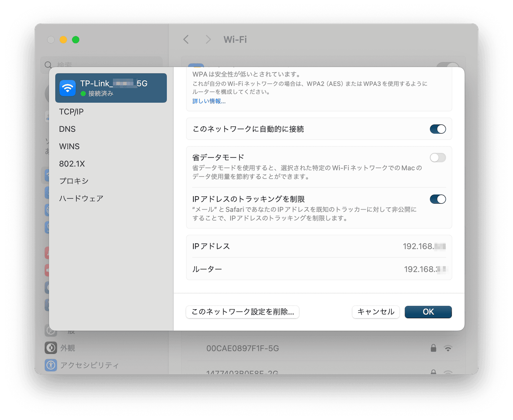This screenshot has height=420, width=513.
Task: Open the ハードウェア settings section
Action: coord(81,198)
